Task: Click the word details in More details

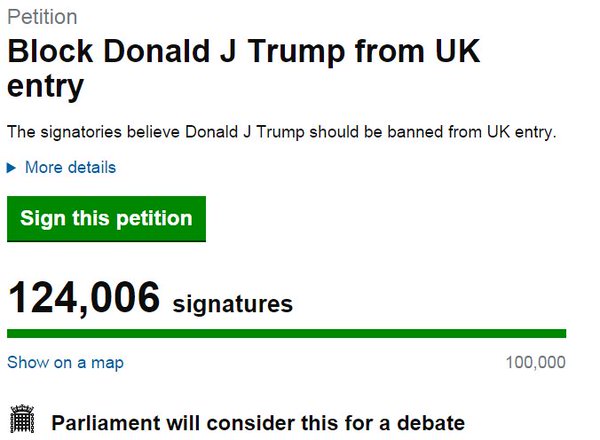Action: [91, 168]
